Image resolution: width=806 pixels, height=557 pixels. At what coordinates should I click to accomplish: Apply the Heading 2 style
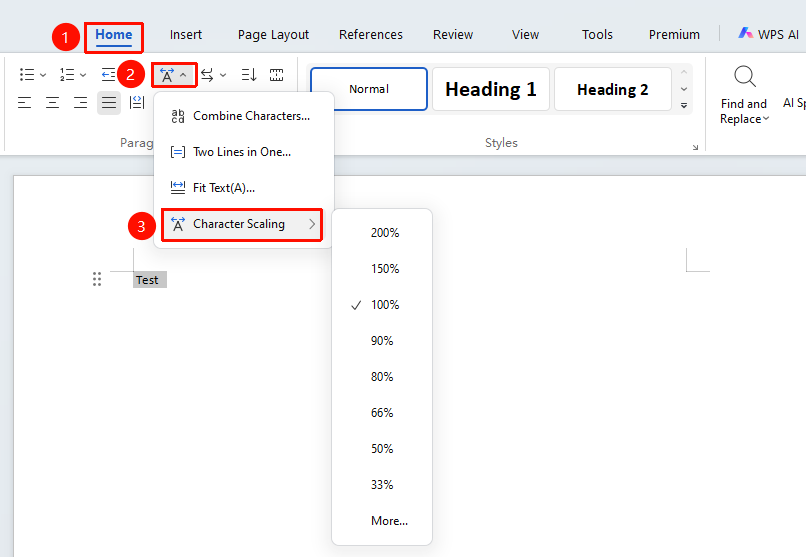point(613,89)
